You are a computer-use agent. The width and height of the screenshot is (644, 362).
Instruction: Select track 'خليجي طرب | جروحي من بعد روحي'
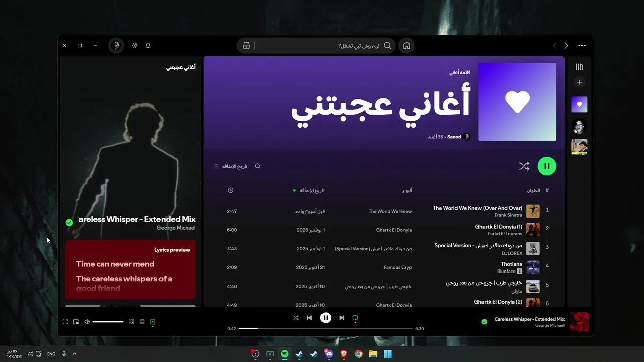(484, 283)
